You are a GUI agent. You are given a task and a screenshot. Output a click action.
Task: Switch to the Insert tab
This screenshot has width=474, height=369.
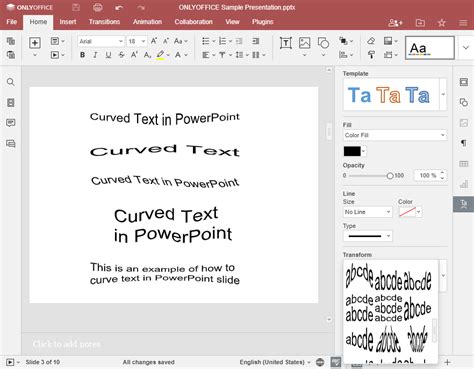tap(68, 22)
